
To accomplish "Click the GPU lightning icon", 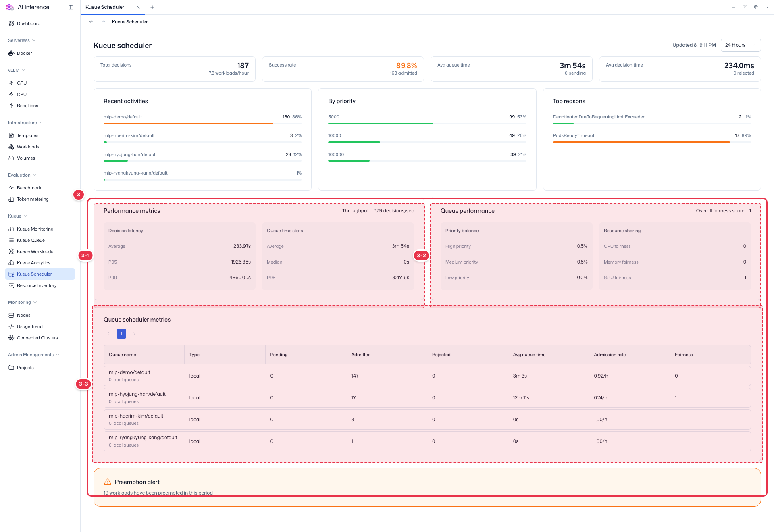I will [11, 83].
